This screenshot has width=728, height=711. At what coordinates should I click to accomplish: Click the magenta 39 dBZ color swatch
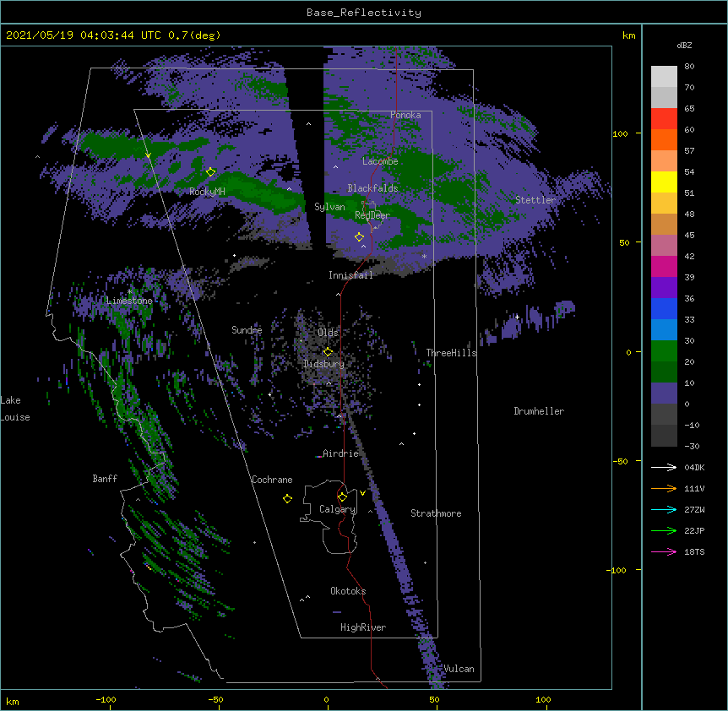click(664, 266)
